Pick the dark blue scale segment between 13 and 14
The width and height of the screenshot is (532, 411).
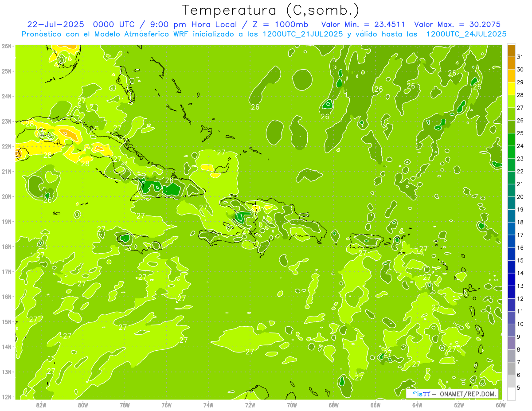click(511, 279)
